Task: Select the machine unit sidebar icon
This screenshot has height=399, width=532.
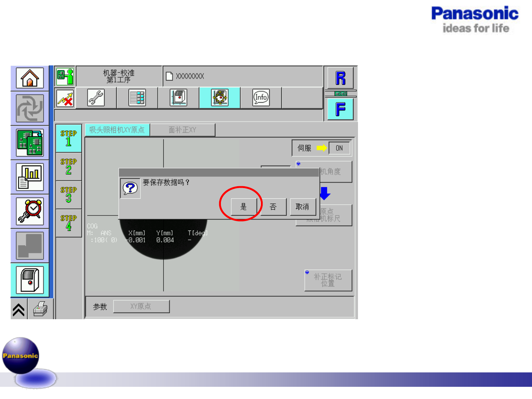Action: pyautogui.click(x=30, y=280)
